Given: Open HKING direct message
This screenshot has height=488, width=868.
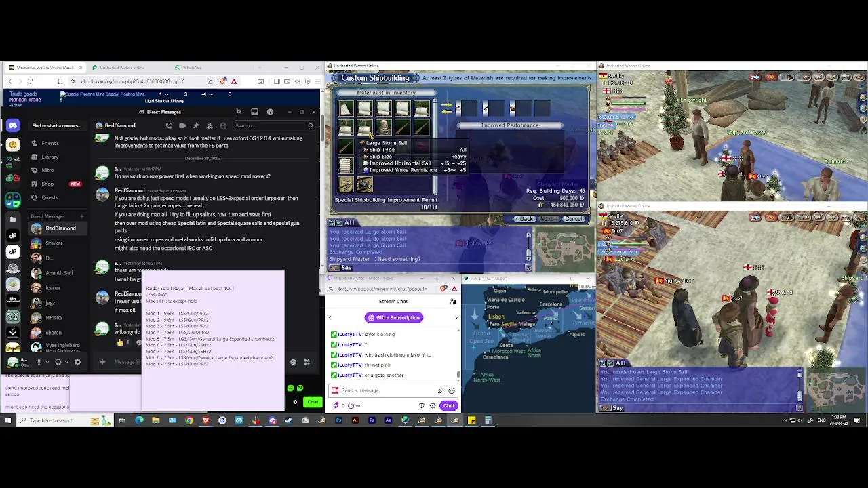Looking at the screenshot, I should point(54,317).
